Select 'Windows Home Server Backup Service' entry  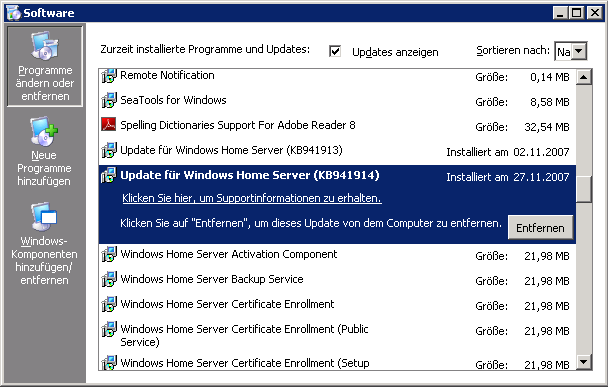point(212,279)
